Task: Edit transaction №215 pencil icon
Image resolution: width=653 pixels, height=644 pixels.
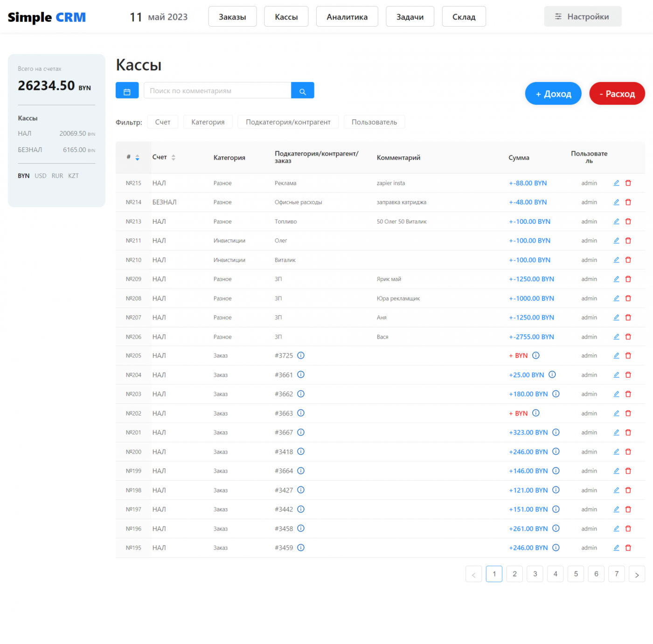Action: [616, 183]
